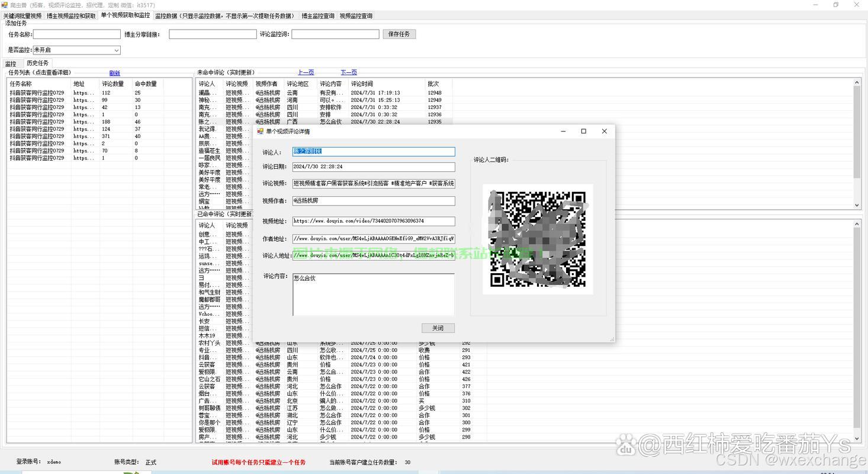Viewport: 868px width, 474px height.
Task: Go to the 视频监控查询 tab
Action: tap(356, 16)
